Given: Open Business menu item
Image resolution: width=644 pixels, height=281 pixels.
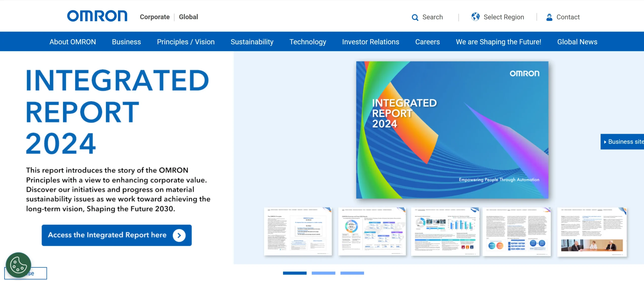Looking at the screenshot, I should point(126,42).
